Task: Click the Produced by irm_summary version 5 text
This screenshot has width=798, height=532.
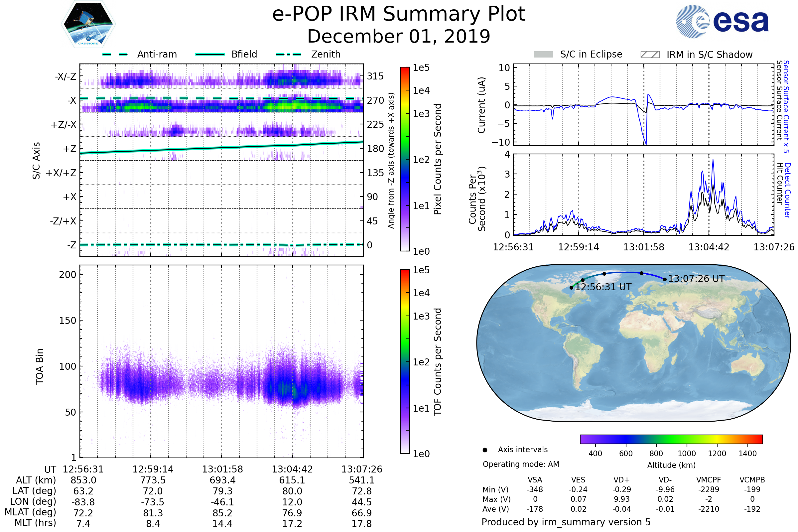Action: (x=566, y=522)
